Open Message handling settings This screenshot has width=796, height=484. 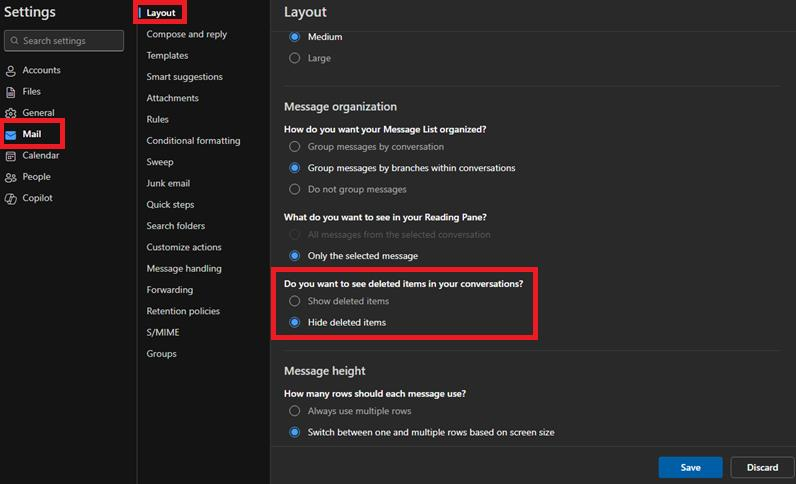[184, 269]
